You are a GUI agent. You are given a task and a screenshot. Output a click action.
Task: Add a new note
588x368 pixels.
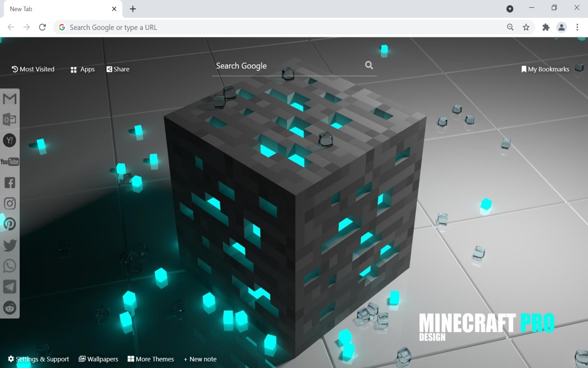(x=200, y=359)
